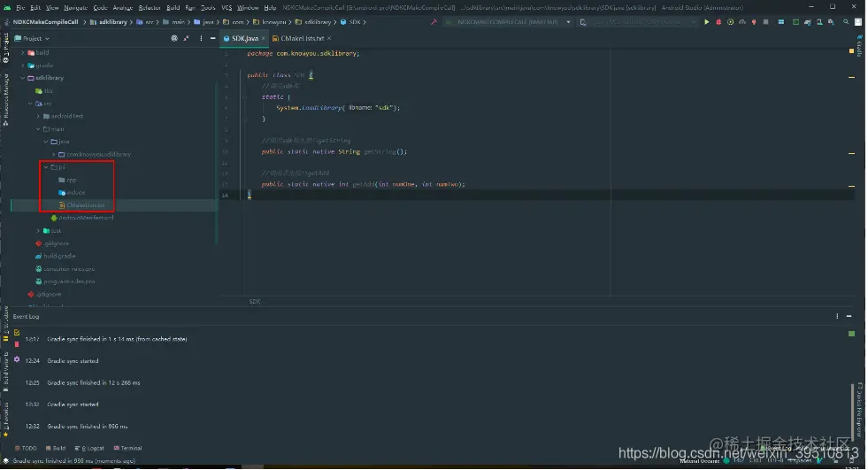Collapse the jni folder arrow
Image resolution: width=868 pixels, height=470 pixels.
point(46,167)
